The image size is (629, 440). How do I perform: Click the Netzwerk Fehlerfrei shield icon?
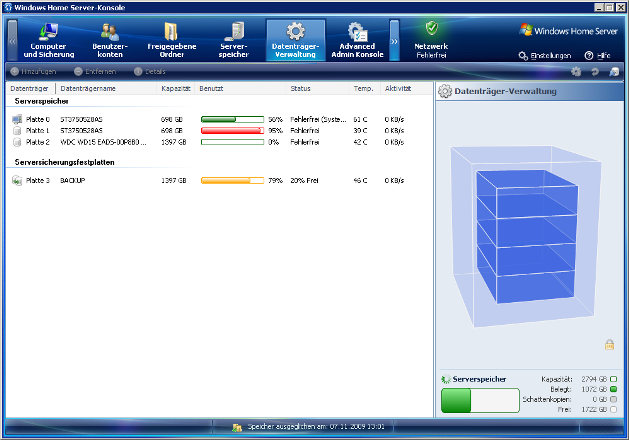tap(432, 29)
